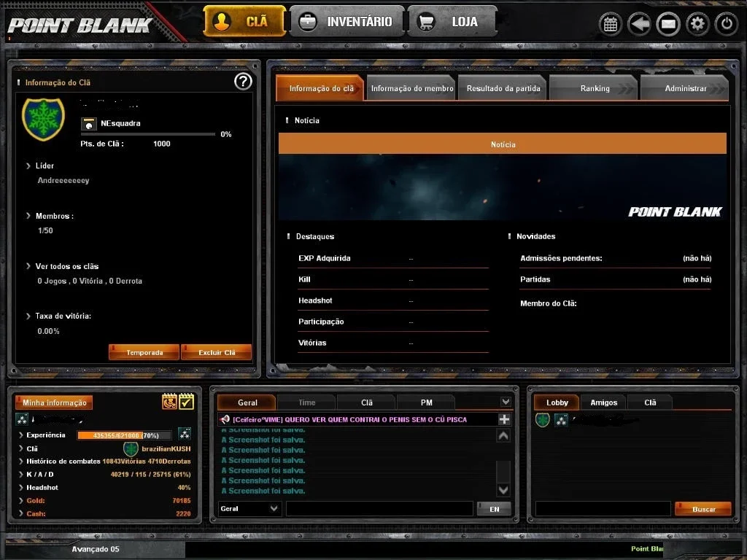Click the chat message input field
Viewport: 747px width, 560px height.
(379, 508)
